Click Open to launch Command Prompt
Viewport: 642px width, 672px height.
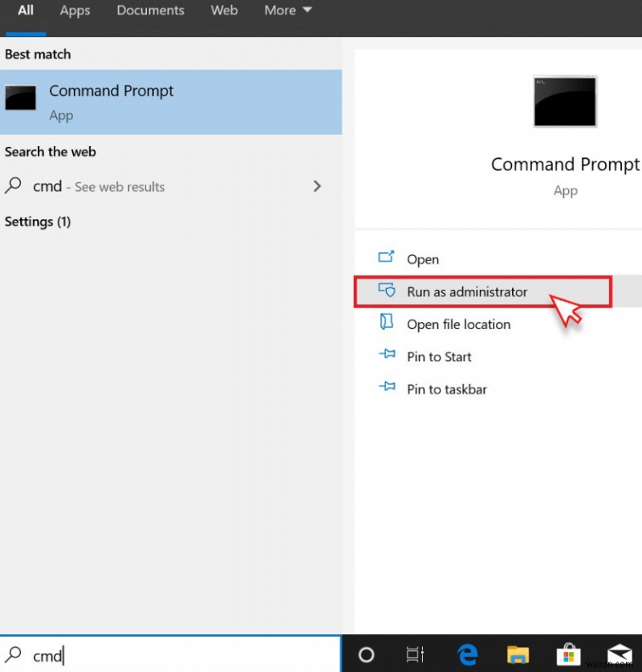pyautogui.click(x=423, y=259)
